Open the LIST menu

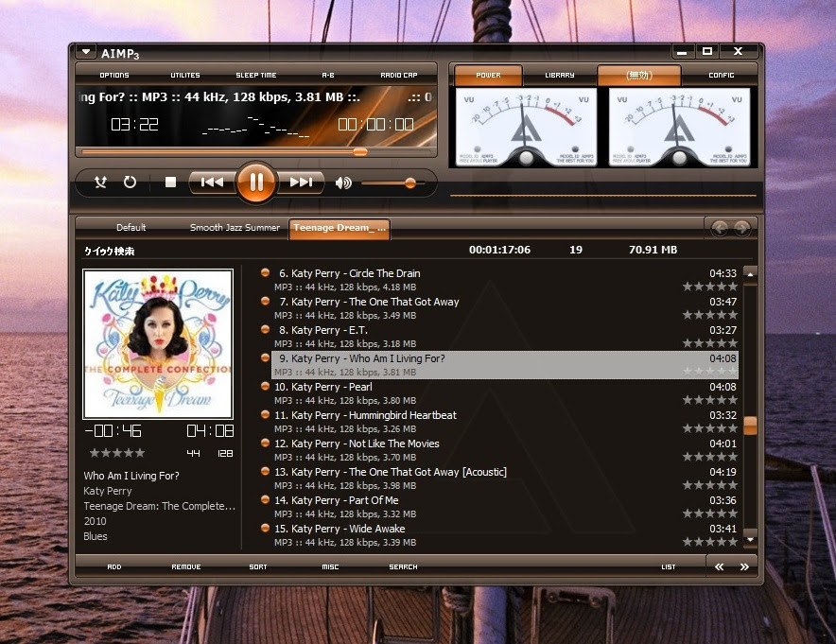click(x=669, y=566)
